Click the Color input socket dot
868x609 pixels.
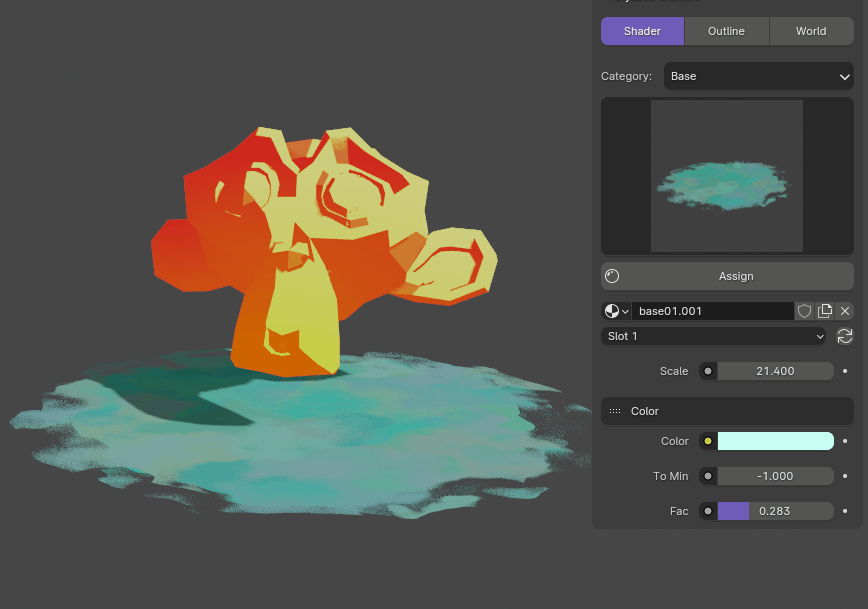point(708,441)
